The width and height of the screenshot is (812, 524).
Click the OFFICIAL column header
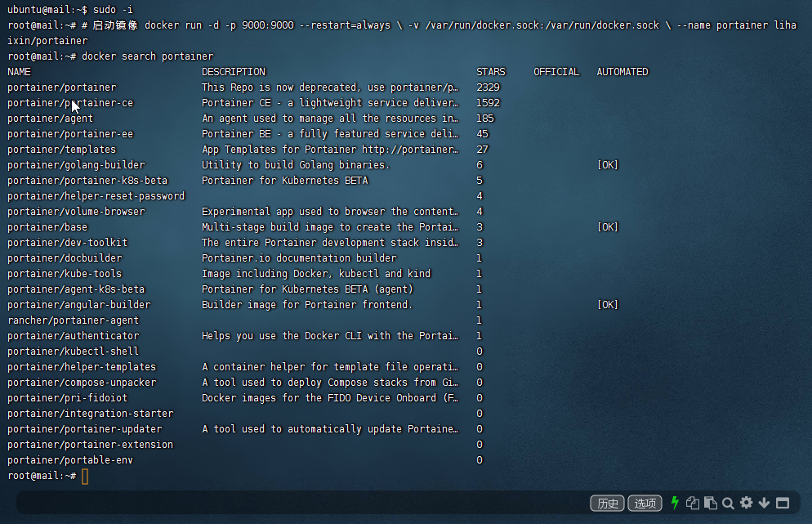click(x=556, y=71)
